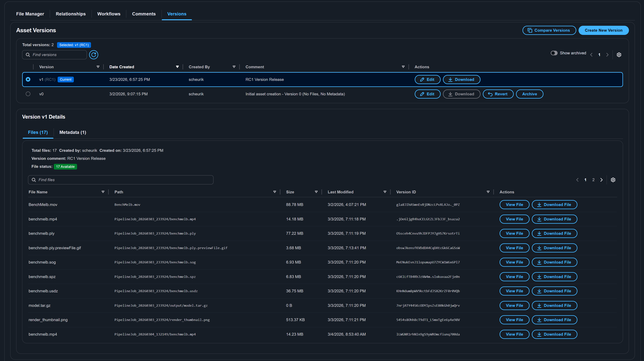The width and height of the screenshot is (644, 361).
Task: Click the Selected: v1 (RC1) badge
Action: pos(74,45)
